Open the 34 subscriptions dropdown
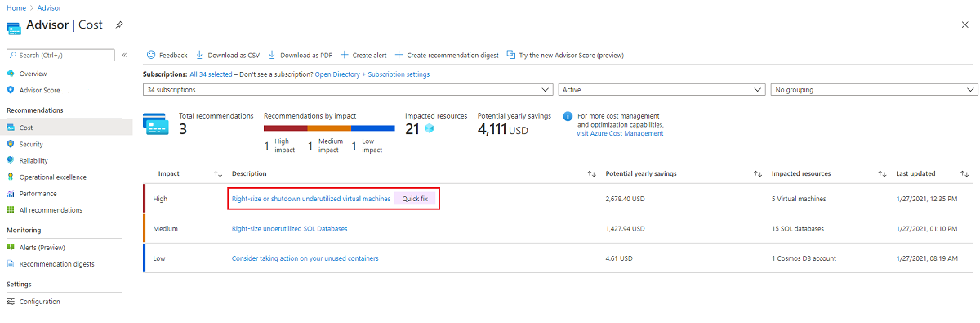The image size is (980, 323). pyautogui.click(x=348, y=89)
